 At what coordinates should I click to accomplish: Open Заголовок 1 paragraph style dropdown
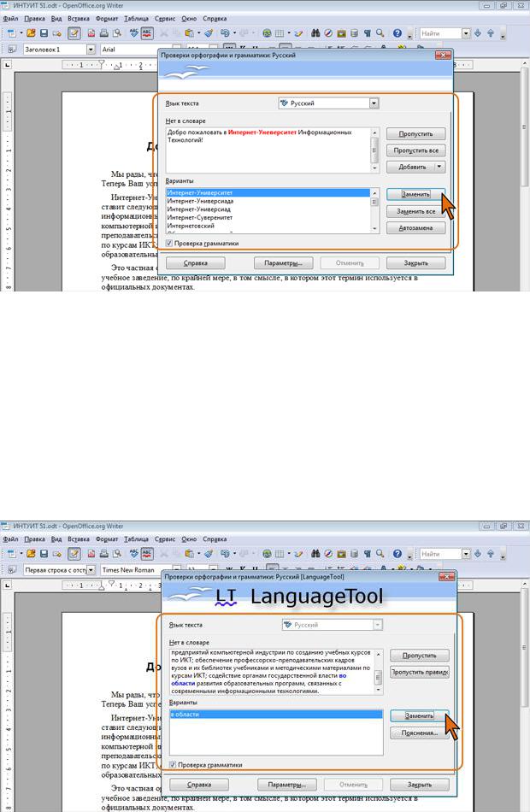(91, 50)
